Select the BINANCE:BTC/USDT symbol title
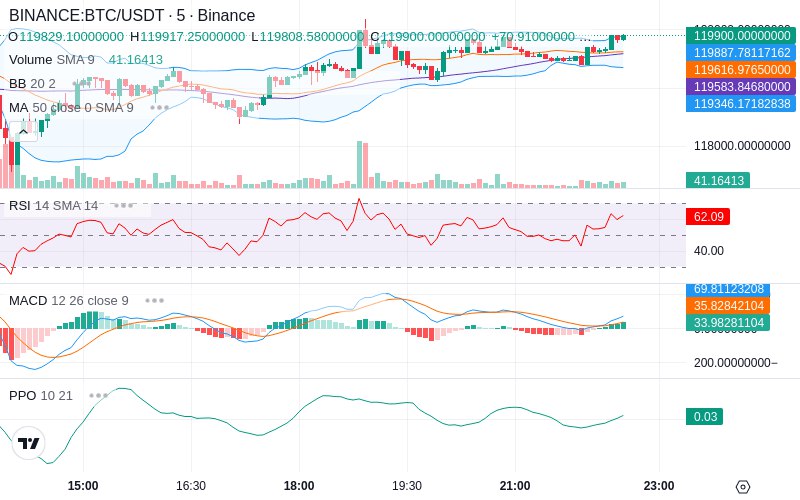The image size is (800, 500). (87, 15)
